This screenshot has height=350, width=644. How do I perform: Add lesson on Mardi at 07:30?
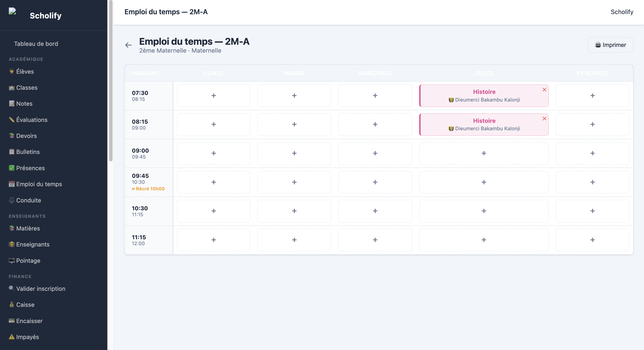pyautogui.click(x=294, y=96)
